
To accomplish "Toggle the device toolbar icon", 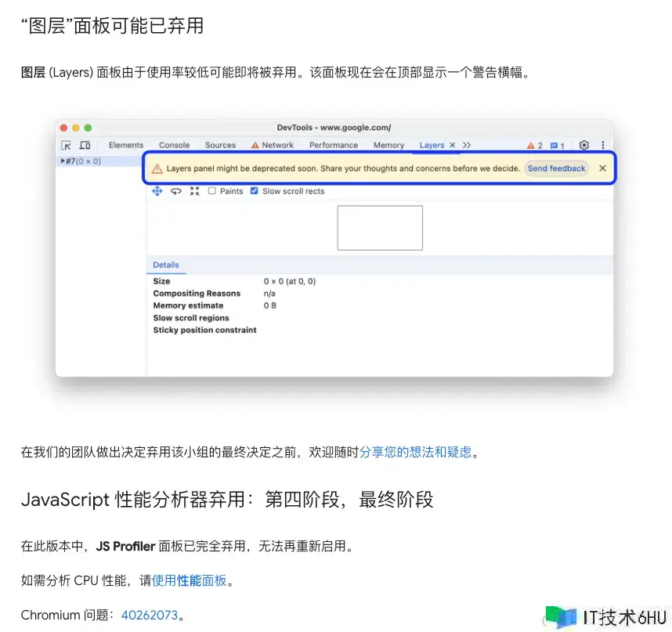I will (x=85, y=145).
